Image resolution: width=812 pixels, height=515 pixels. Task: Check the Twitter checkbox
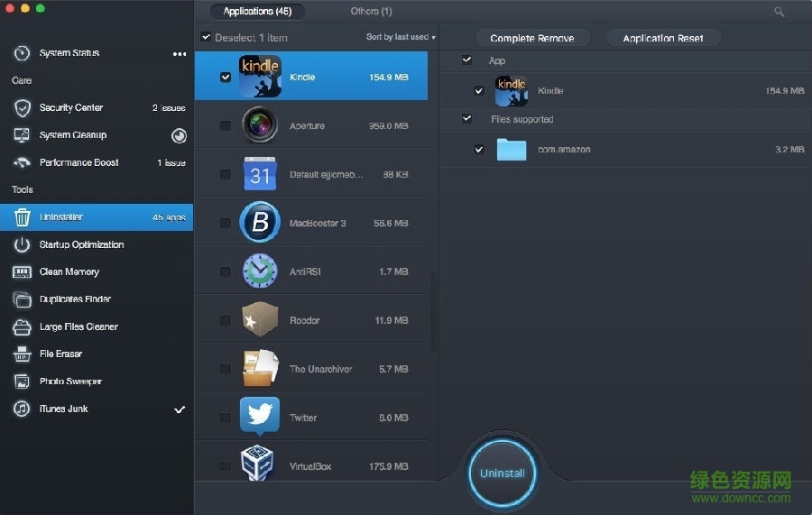click(226, 418)
